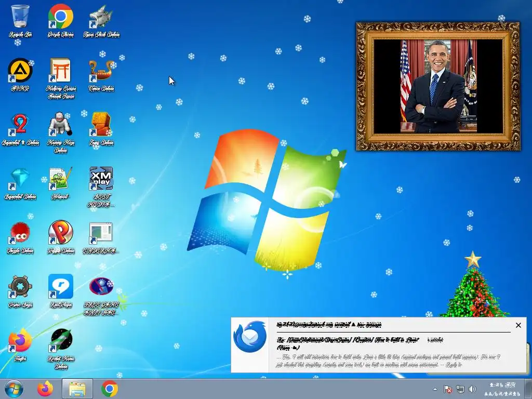Viewport: 532px width, 399px height.
Task: Click the Christmas tree desktop decoration gadget
Action: [474, 284]
